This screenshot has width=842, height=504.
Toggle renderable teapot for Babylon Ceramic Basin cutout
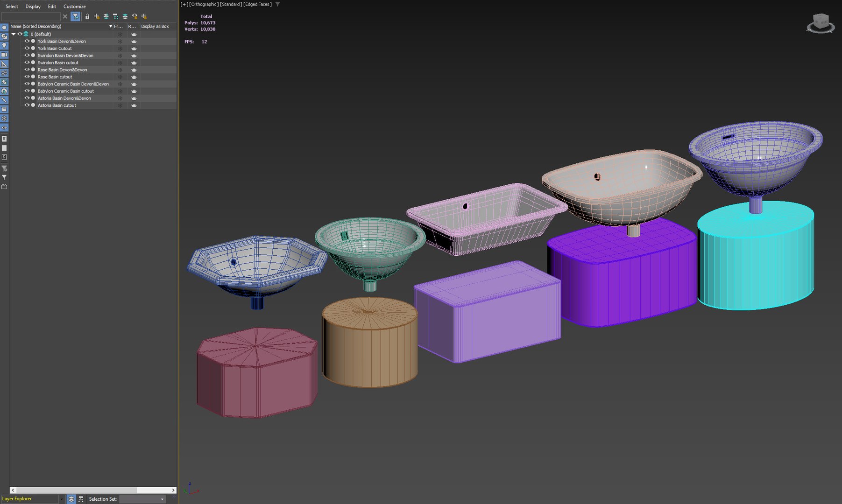pos(134,91)
